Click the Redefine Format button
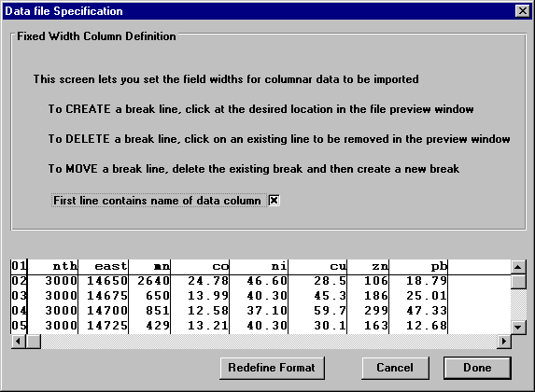 click(272, 368)
